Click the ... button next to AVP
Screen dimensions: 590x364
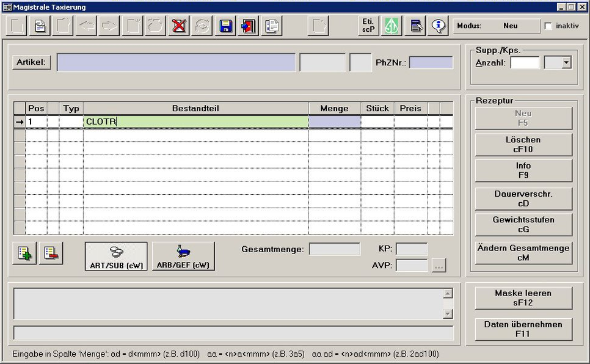[x=438, y=265]
